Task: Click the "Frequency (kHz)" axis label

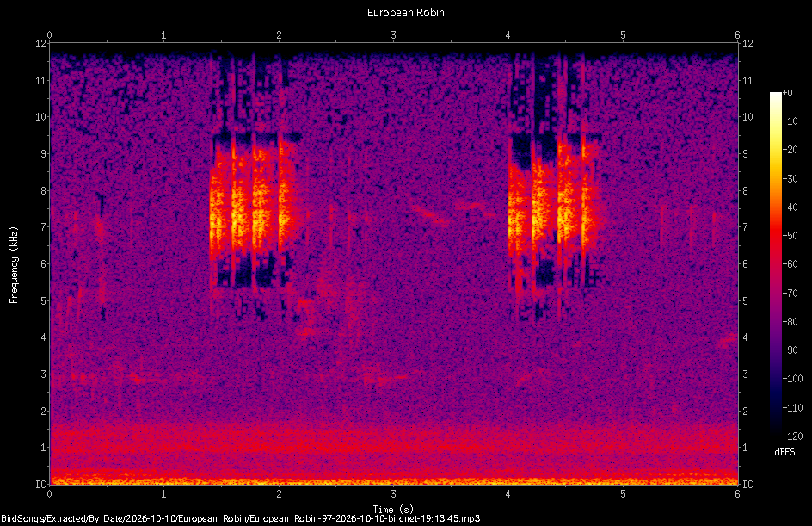Action: (x=14, y=265)
